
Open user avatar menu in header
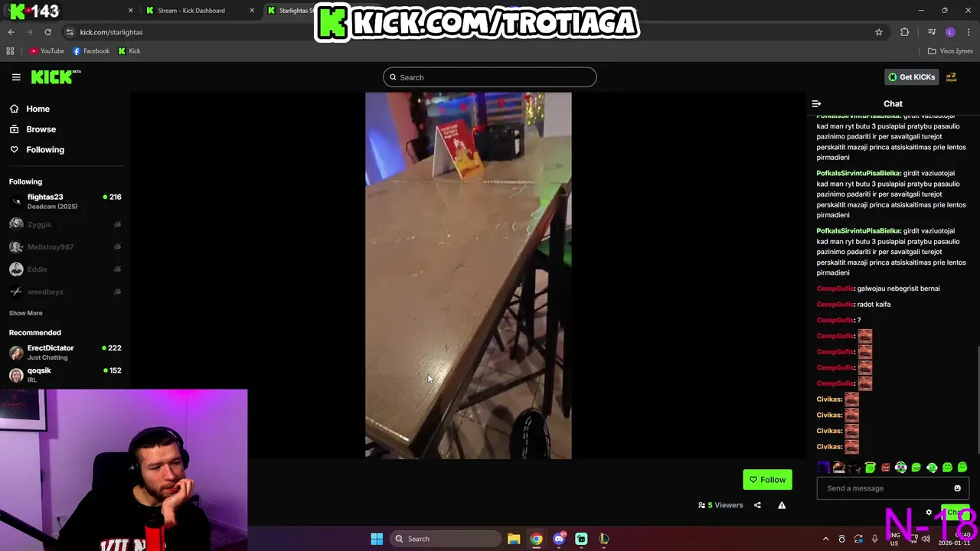(952, 77)
